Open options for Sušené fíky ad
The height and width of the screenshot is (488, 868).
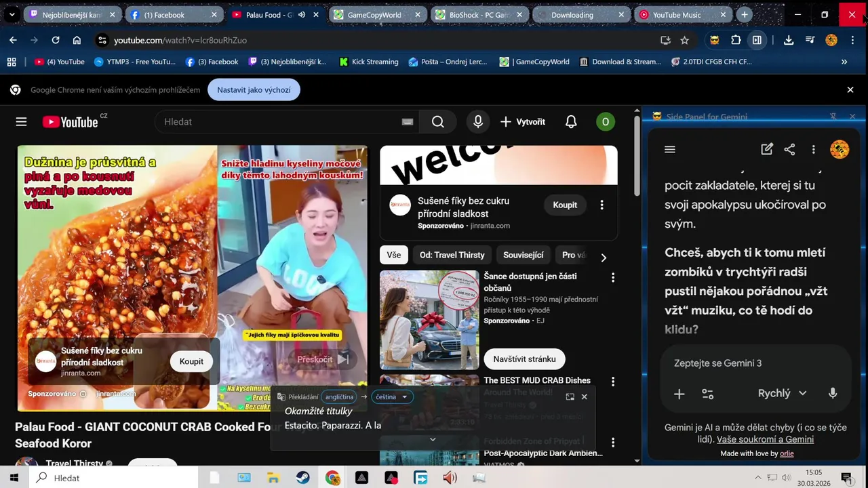(x=601, y=205)
